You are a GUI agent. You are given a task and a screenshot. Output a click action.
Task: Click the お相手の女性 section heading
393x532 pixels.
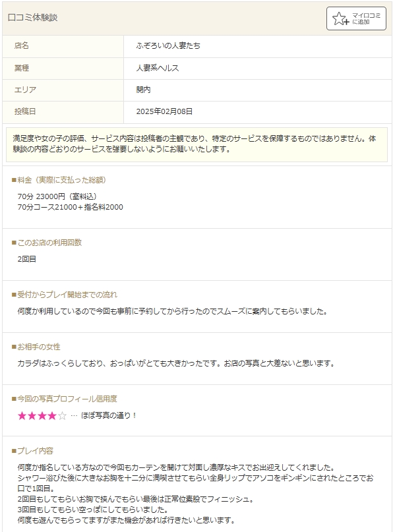pyautogui.click(x=36, y=347)
